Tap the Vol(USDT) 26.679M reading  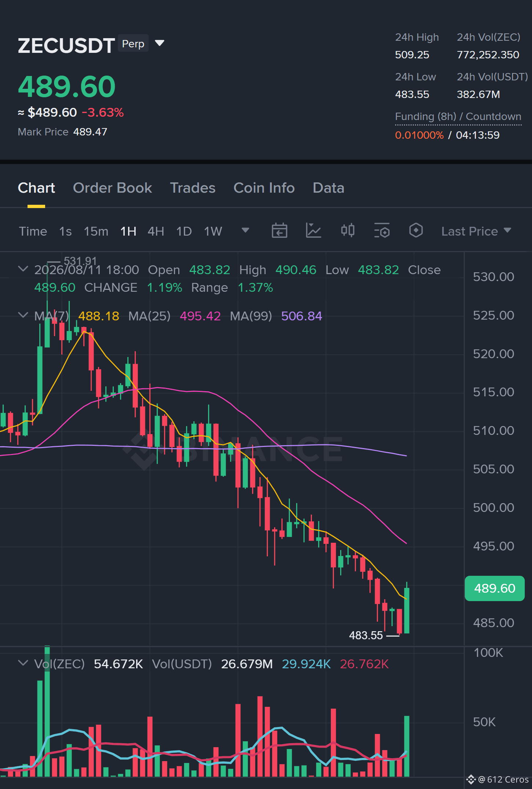coord(247,664)
